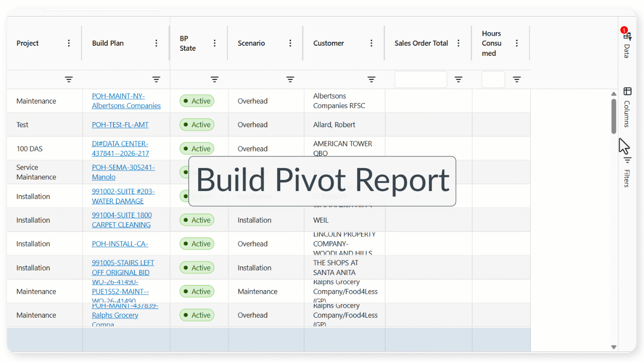The width and height of the screenshot is (644, 362).
Task: Open the POH-INSTALL-CA- build plan link
Action: pos(120,244)
